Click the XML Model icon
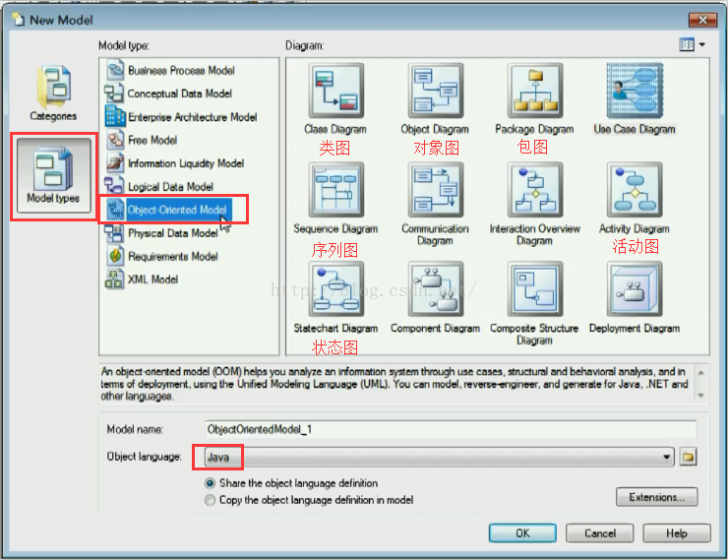 [114, 280]
